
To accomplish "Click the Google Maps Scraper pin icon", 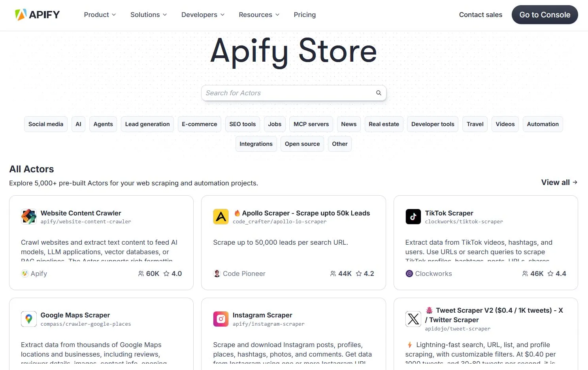I will (x=29, y=319).
